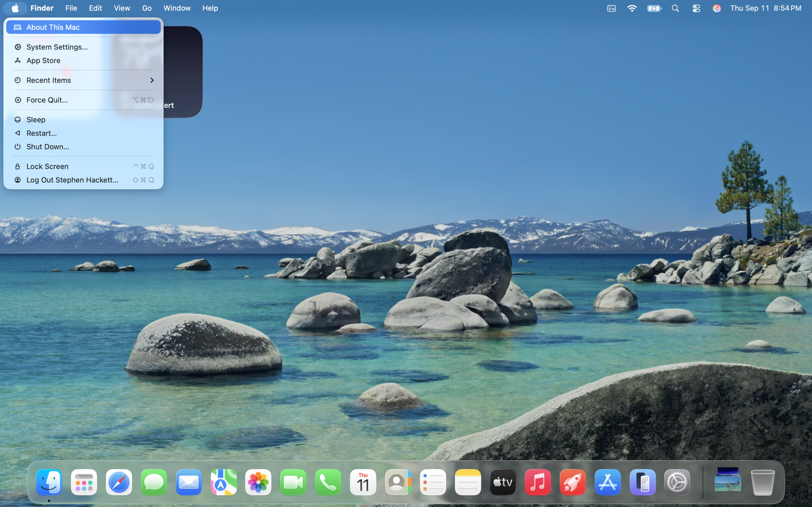Open the Maps app icon
Screen dimensions: 812x507
pyautogui.click(x=224, y=482)
